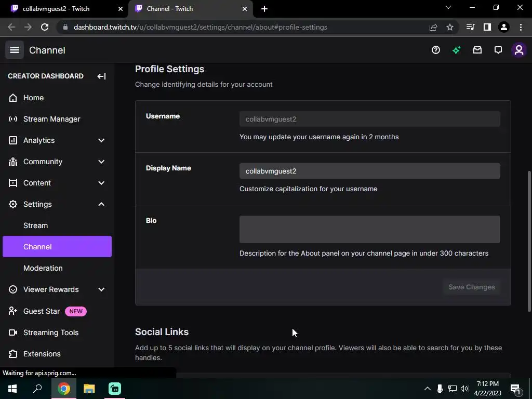Expand the Community section chevron
The image size is (532, 399).
click(x=101, y=162)
